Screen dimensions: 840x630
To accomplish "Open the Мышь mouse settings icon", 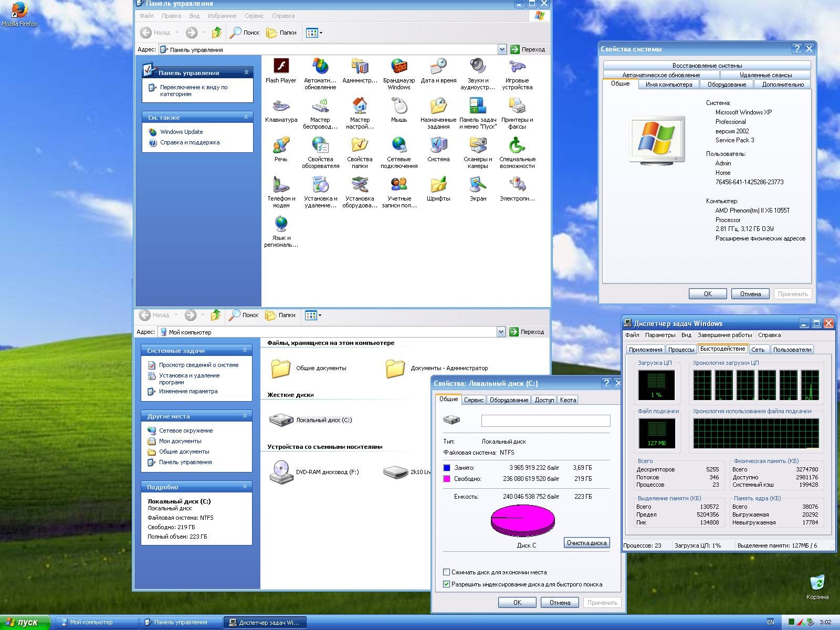I will [x=399, y=107].
